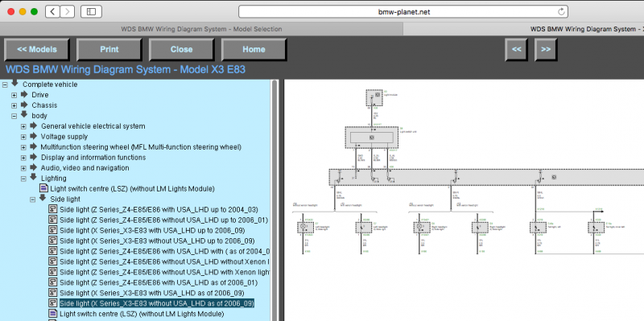Go to next diagram with >> button

click(x=546, y=50)
